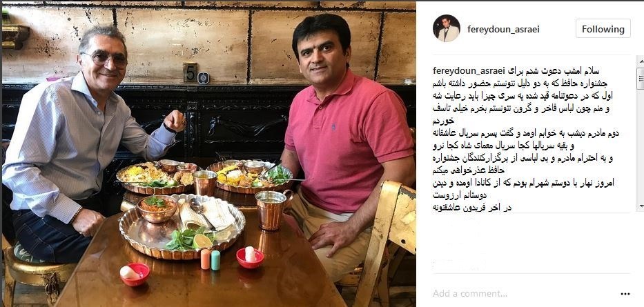Click the number 5 sign on wall
644x307 pixels.
point(190,72)
